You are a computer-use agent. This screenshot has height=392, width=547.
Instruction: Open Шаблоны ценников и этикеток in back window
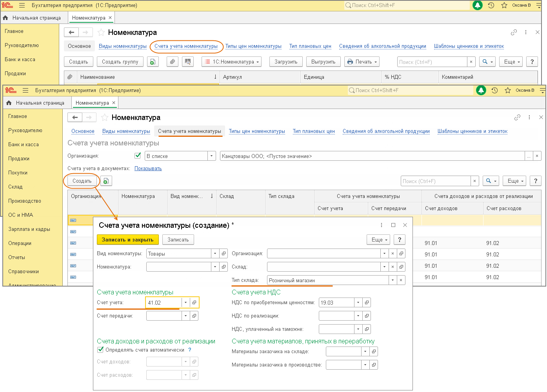(469, 46)
